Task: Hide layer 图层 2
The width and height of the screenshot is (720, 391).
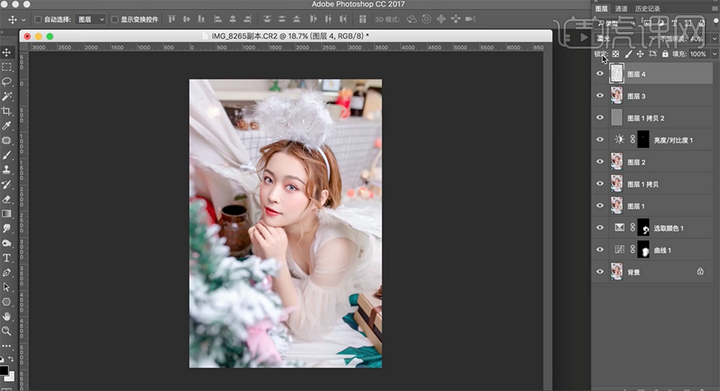Action: click(x=600, y=162)
